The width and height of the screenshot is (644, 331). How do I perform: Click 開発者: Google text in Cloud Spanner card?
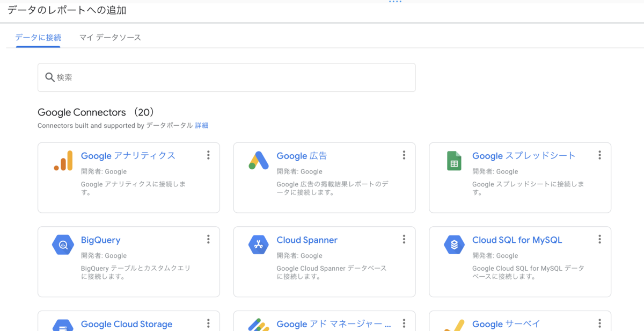[299, 256]
